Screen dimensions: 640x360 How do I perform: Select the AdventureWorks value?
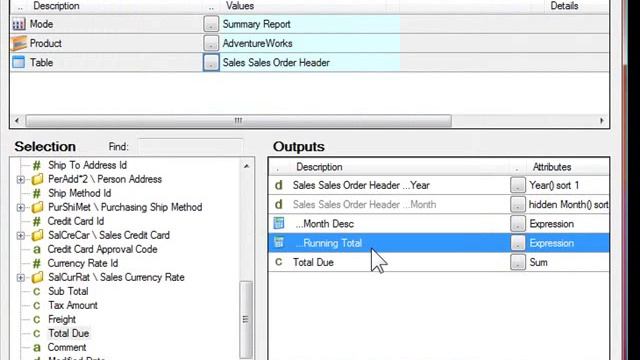(257, 43)
